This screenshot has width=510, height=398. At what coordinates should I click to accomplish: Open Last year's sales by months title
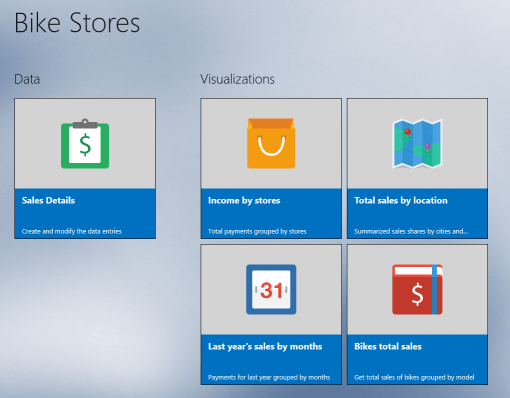265,347
